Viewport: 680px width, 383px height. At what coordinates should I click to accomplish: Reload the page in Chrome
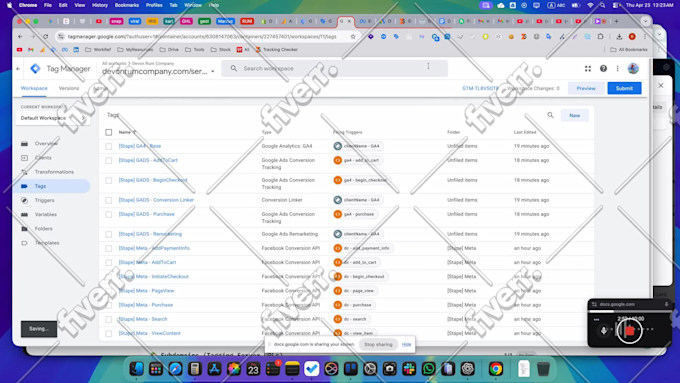46,37
